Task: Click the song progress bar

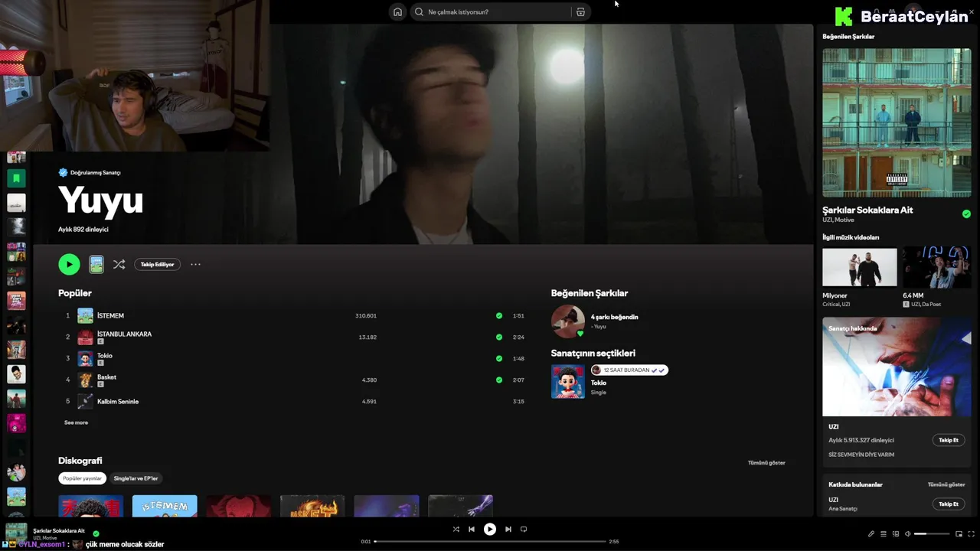Action: 489,541
